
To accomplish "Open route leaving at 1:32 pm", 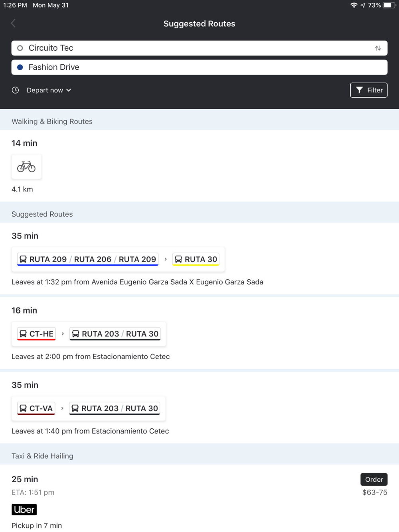I will [199, 258].
